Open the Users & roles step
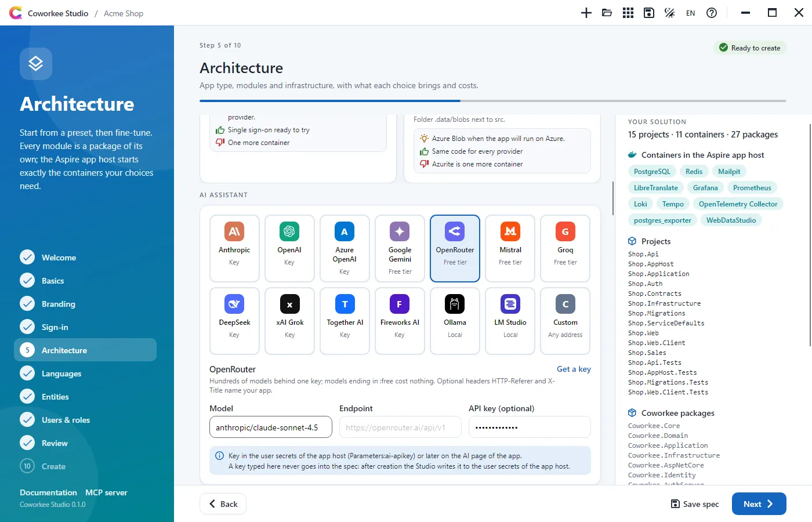Screen dimensions: 812x522 (85, 420)
